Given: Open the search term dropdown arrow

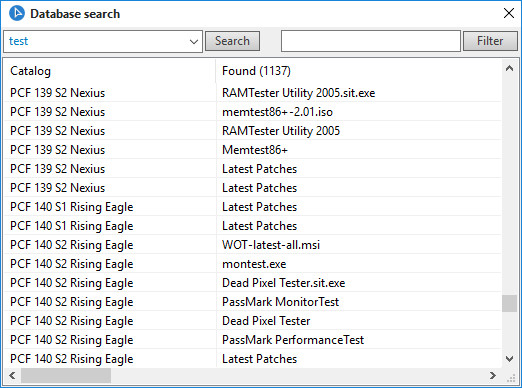Looking at the screenshot, I should pos(194,42).
